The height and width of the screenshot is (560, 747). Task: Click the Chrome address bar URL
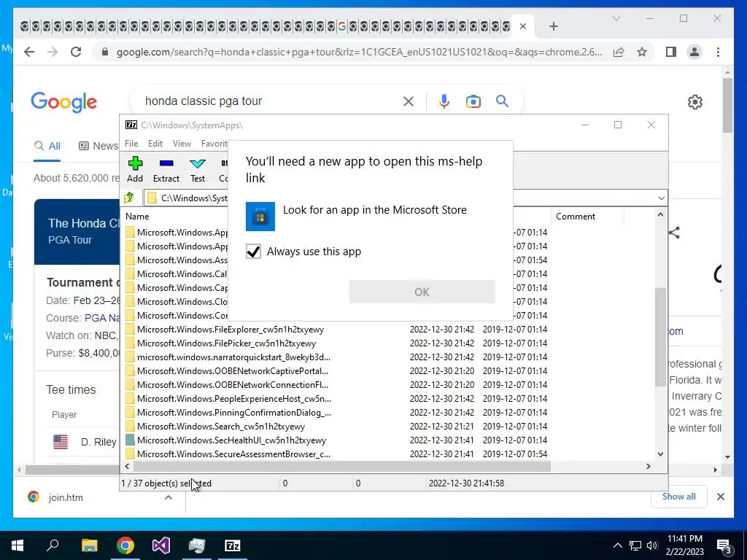click(359, 52)
